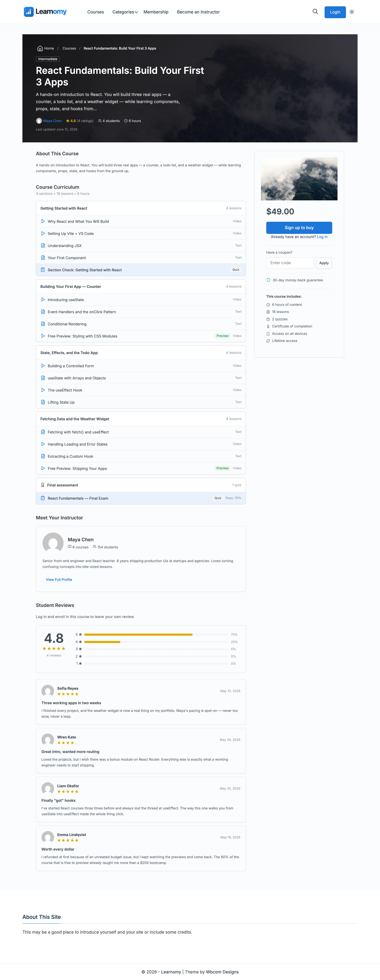Click Maya Chen name link in hero

click(x=53, y=121)
